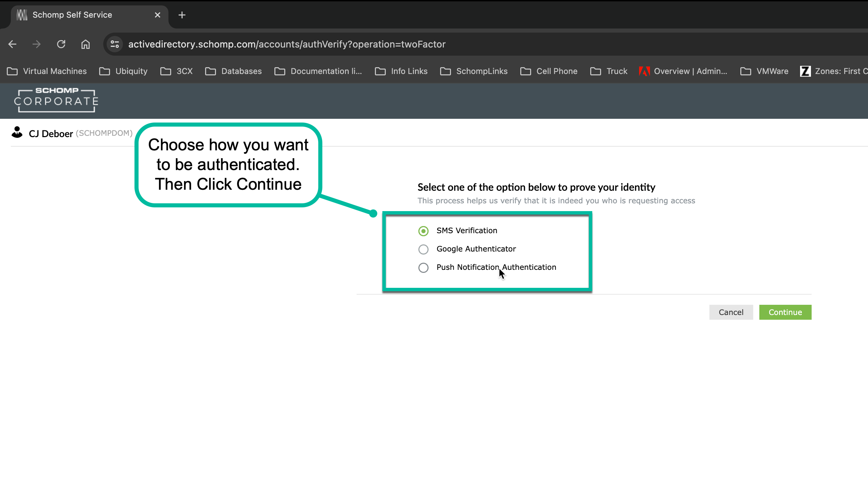Open site information icon in address bar
Screen dimensions: 868x484
[115, 44]
